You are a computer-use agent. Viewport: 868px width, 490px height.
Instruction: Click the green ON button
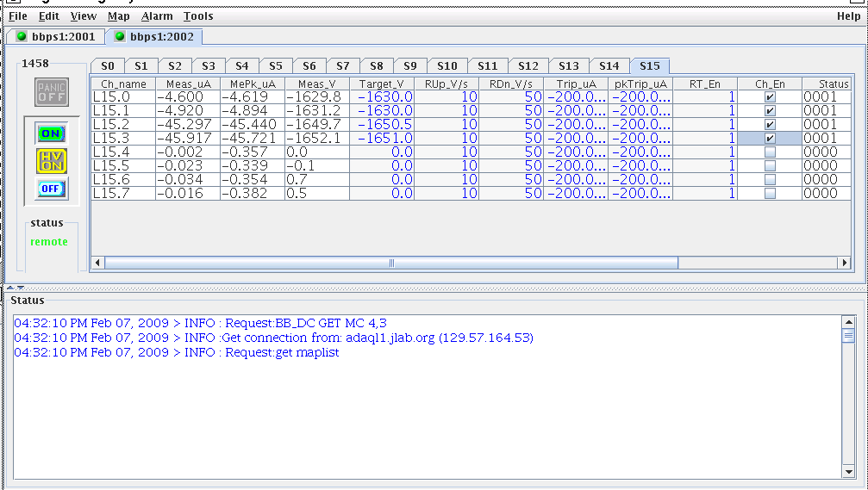pyautogui.click(x=51, y=133)
